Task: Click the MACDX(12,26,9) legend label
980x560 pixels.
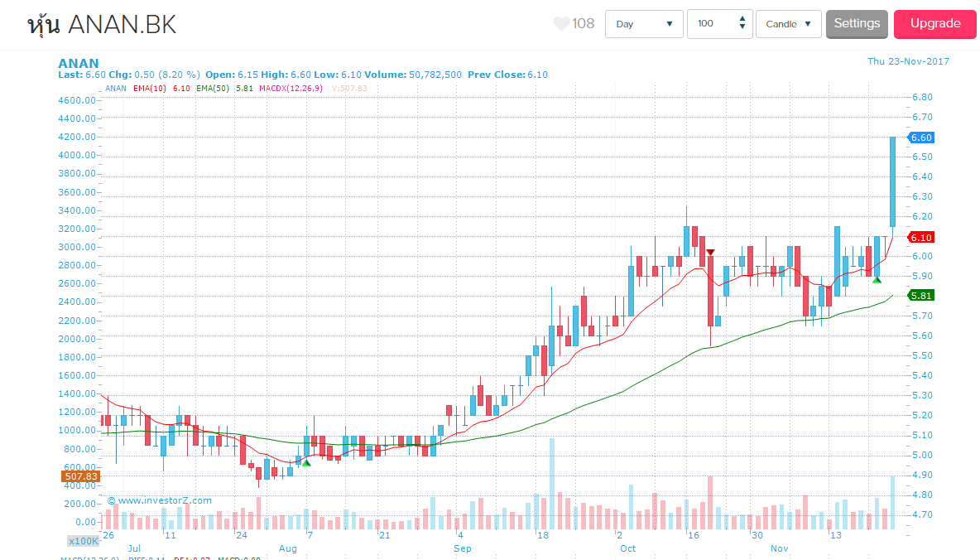Action: pyautogui.click(x=291, y=88)
